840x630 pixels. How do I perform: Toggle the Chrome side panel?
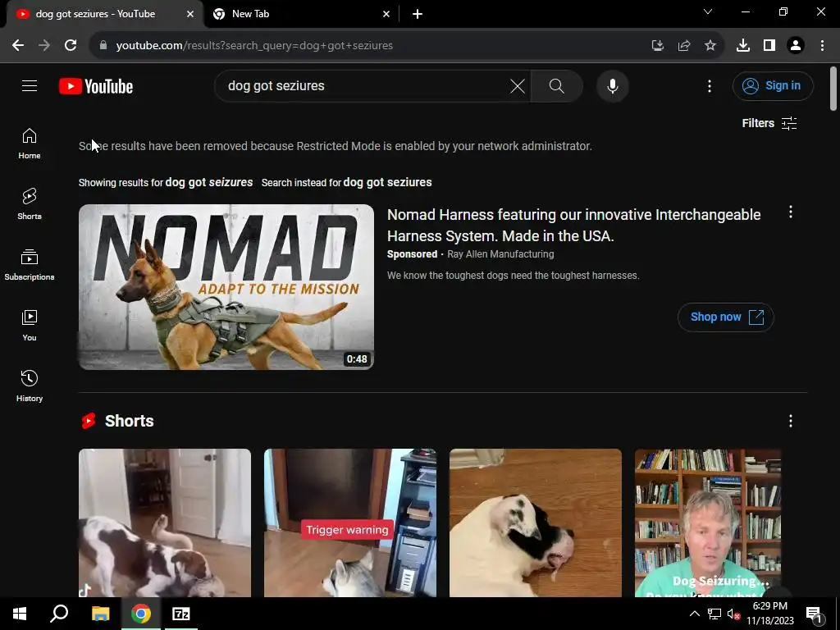pyautogui.click(x=769, y=46)
